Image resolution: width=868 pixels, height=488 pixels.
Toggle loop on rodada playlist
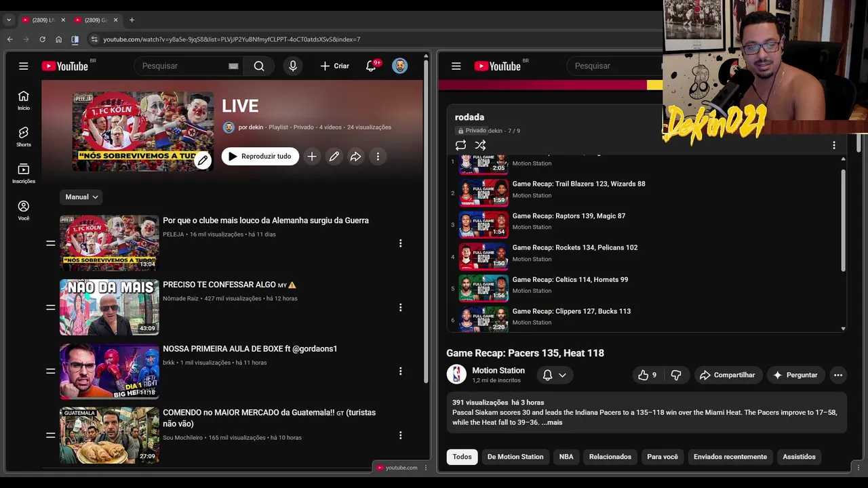point(460,145)
